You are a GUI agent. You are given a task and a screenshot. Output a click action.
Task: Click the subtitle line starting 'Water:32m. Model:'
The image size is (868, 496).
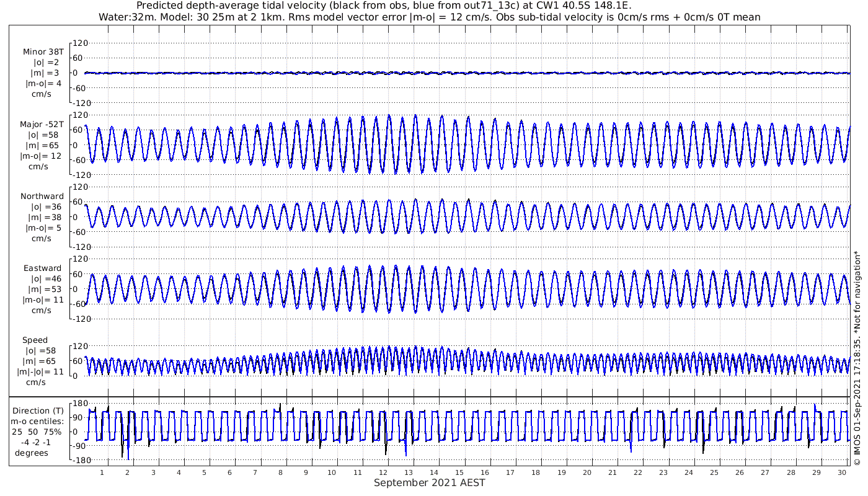click(x=429, y=17)
